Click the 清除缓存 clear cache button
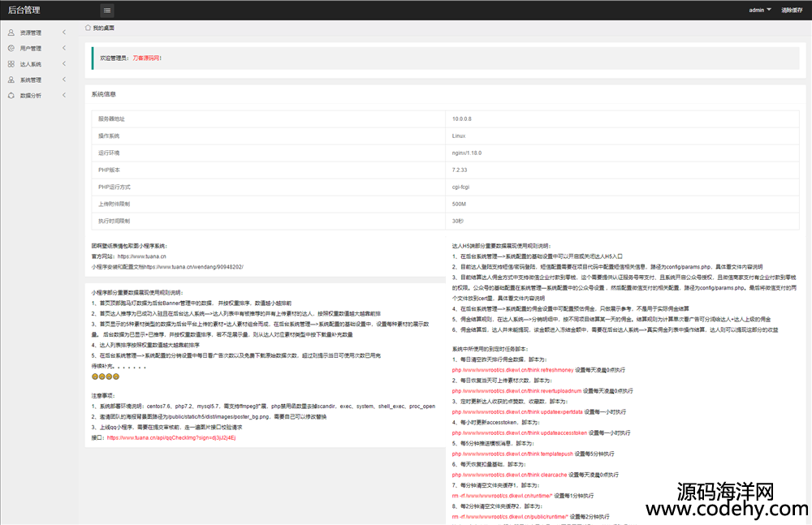Screen dimensions: 812x525 click(x=792, y=11)
